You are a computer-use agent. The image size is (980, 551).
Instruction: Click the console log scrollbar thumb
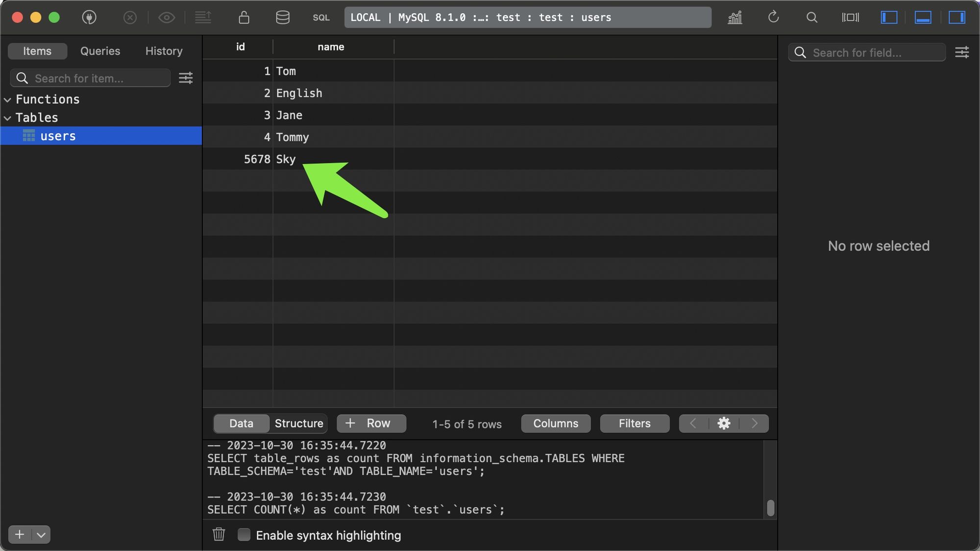[770, 508]
